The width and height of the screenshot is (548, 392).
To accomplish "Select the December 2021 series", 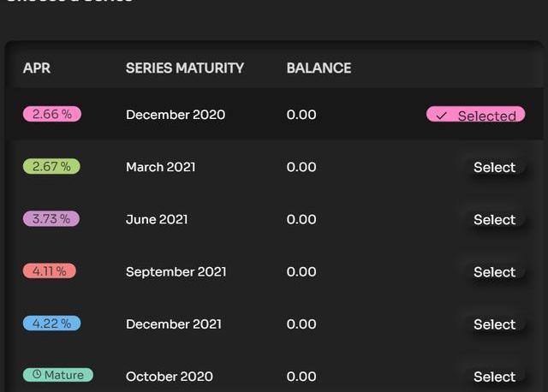I will 494,324.
